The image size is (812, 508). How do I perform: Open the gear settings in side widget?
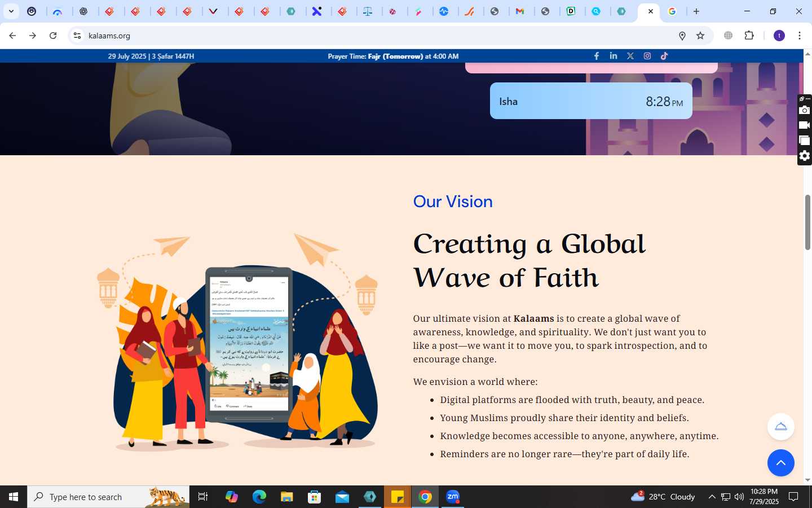click(x=805, y=156)
